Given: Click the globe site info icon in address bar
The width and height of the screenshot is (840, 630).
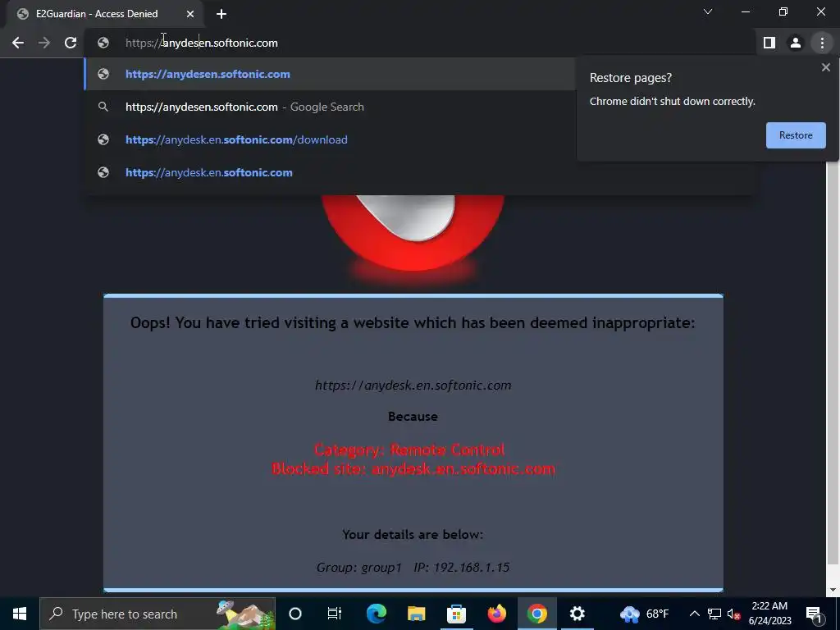Looking at the screenshot, I should pos(103,43).
